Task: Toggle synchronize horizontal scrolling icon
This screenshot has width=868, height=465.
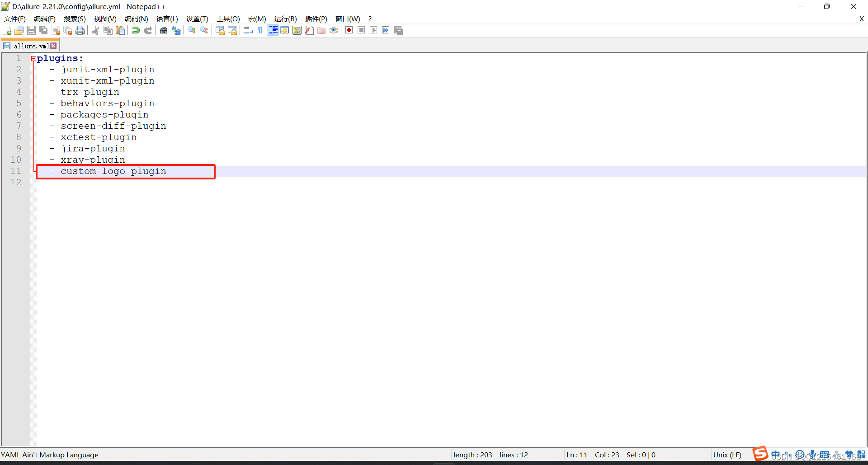Action: [232, 30]
